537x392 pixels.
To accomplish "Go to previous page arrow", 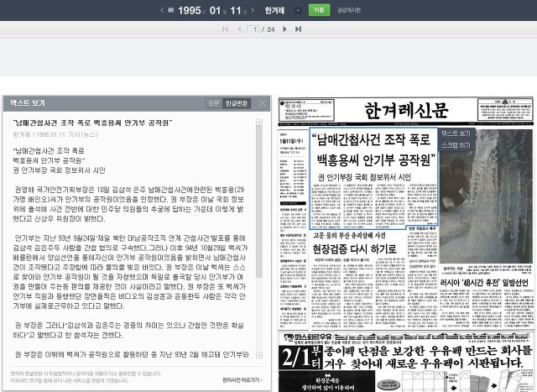I will (239, 29).
